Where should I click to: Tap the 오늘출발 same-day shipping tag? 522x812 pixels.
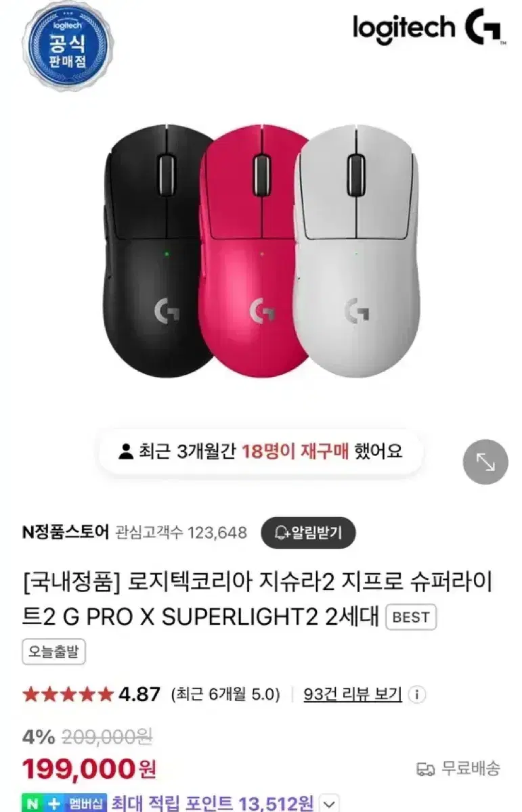tap(53, 652)
